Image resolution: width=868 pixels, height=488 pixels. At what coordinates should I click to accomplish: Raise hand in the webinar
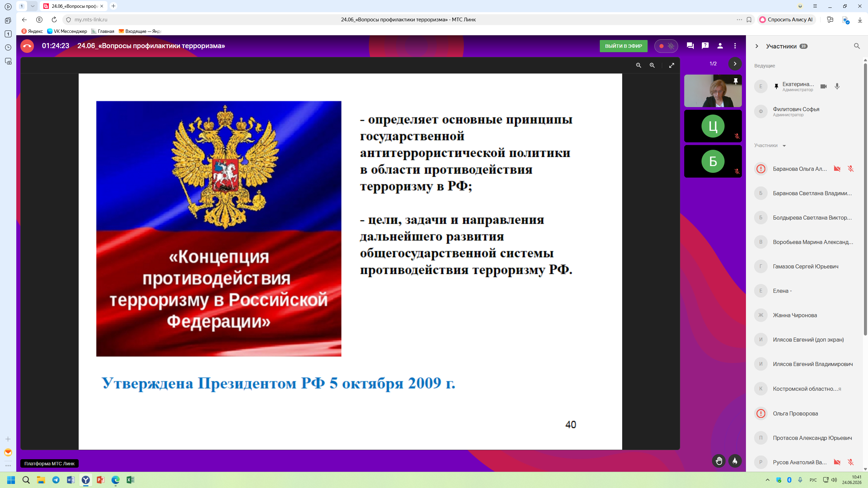pyautogui.click(x=719, y=461)
